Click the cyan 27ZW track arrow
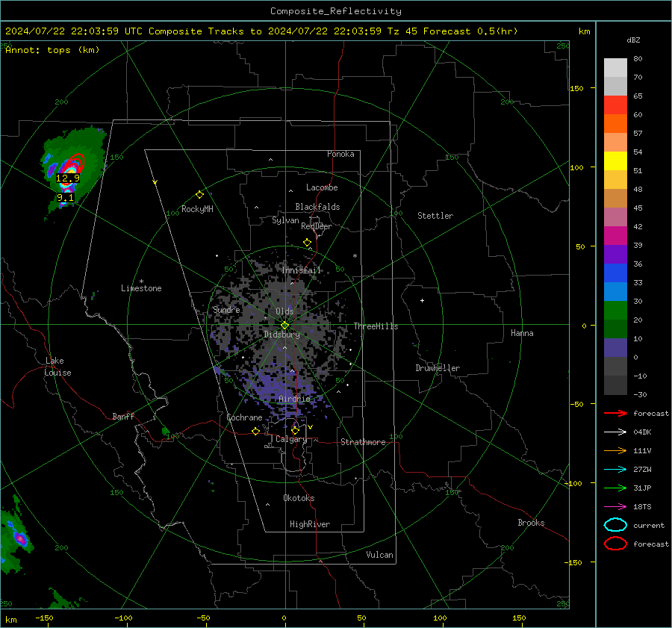Image resolution: width=672 pixels, height=628 pixels. point(615,470)
